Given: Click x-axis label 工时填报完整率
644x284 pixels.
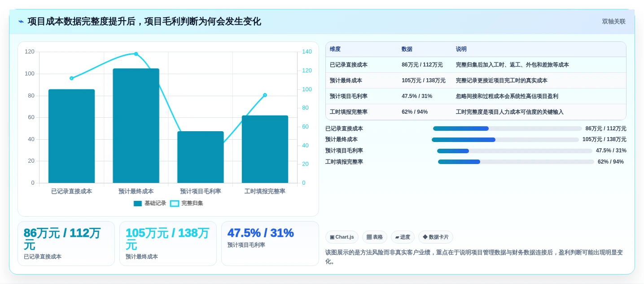Looking at the screenshot, I should (265, 191).
